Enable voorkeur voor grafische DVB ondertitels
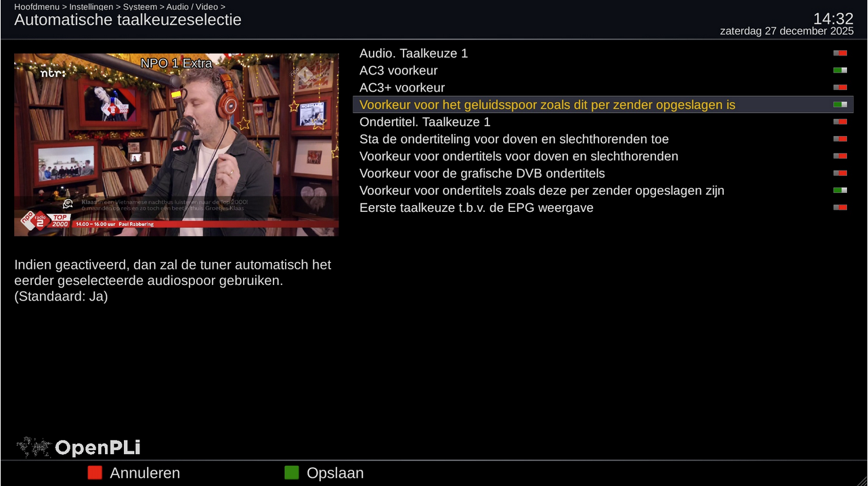This screenshot has height=486, width=868. 840,173
